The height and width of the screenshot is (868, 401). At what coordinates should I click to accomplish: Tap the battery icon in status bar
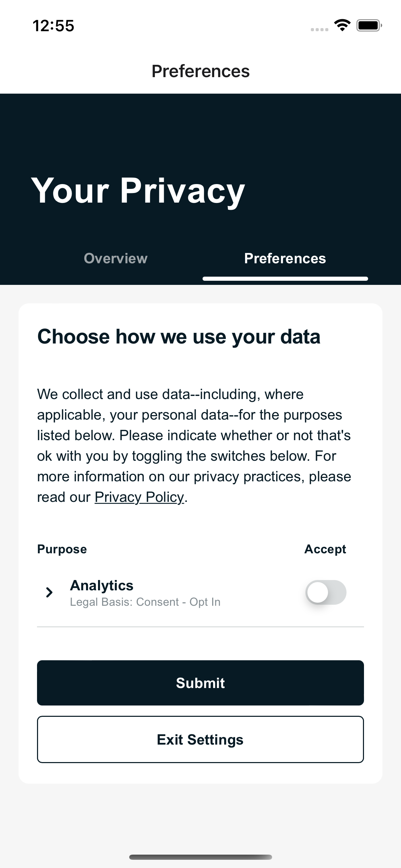(369, 25)
